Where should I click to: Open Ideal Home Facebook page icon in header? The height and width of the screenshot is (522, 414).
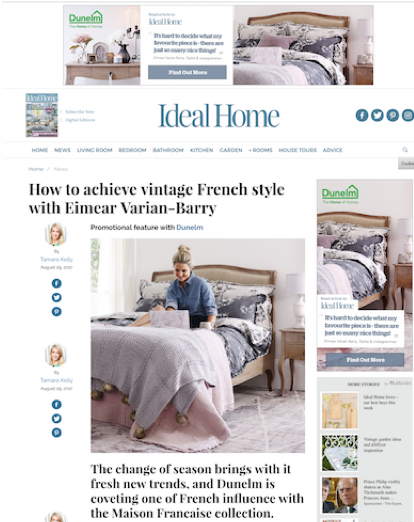[362, 115]
